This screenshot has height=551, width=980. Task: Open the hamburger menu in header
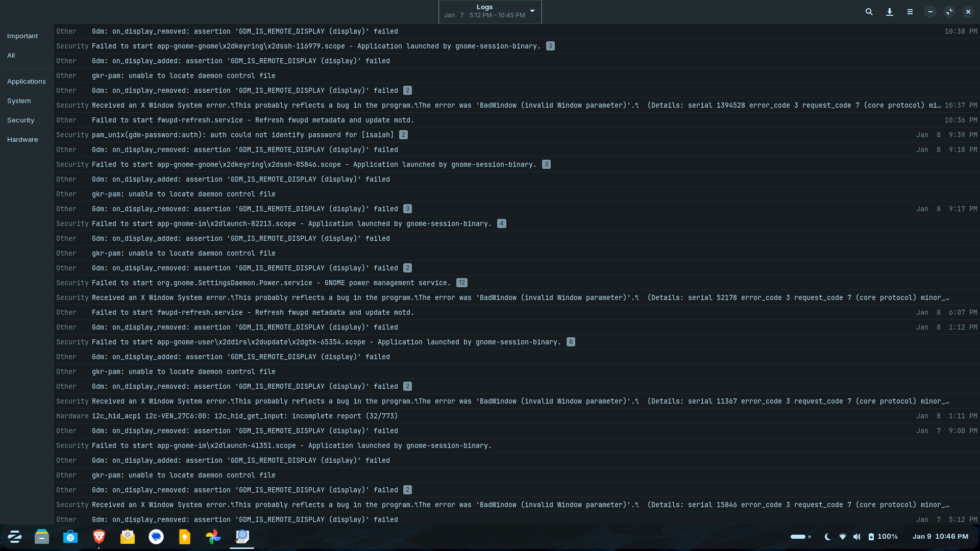click(x=910, y=12)
